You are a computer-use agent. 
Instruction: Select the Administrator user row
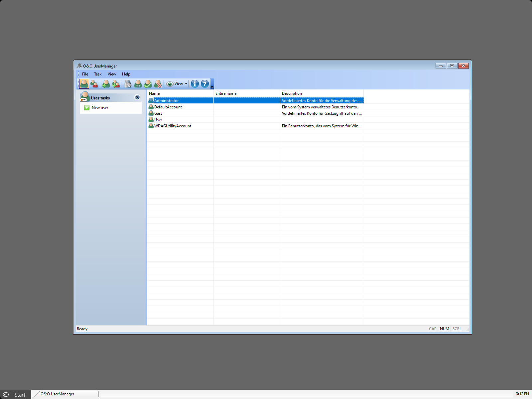pos(256,100)
